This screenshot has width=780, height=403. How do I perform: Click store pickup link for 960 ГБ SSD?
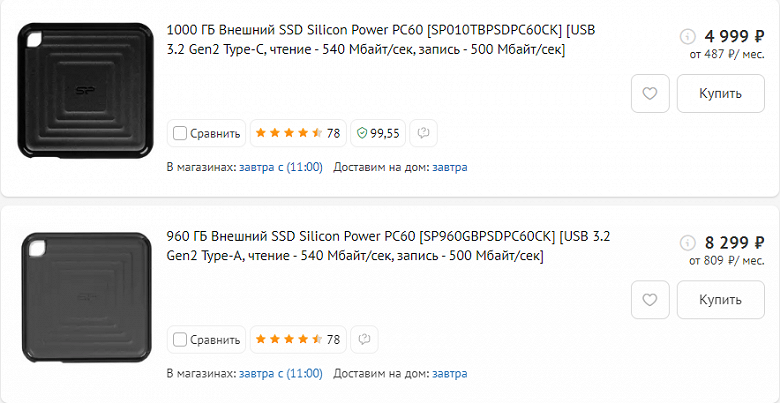[x=281, y=373]
